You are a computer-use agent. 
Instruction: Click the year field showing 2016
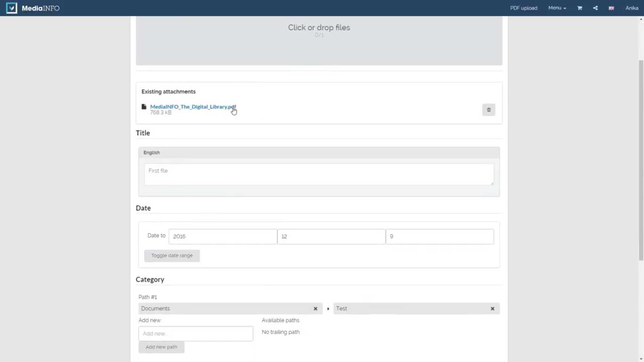(x=223, y=237)
